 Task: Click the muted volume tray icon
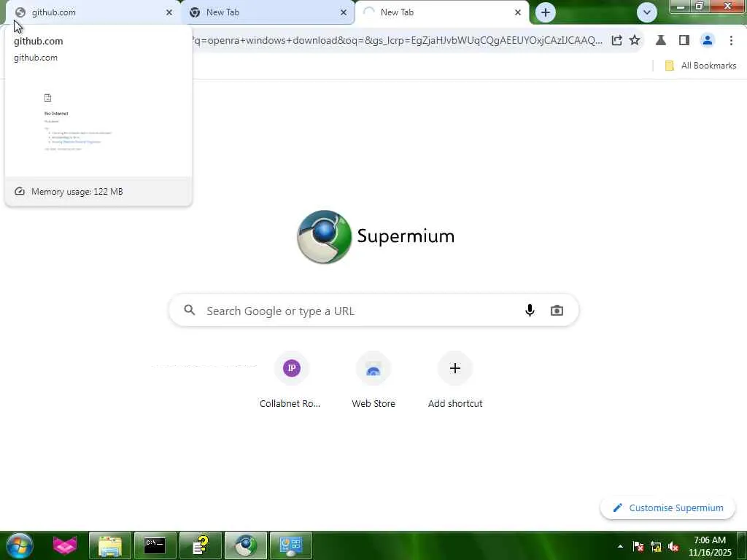click(x=673, y=546)
